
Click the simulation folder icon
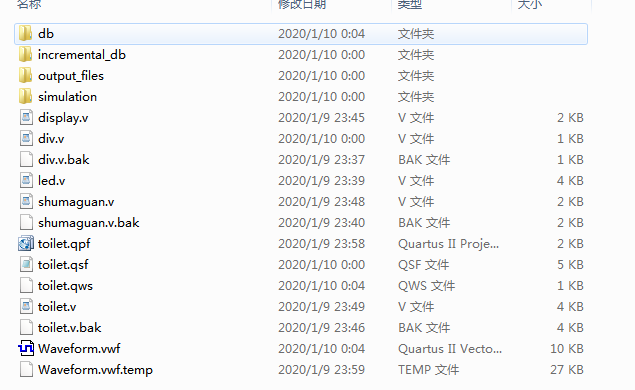(x=26, y=97)
